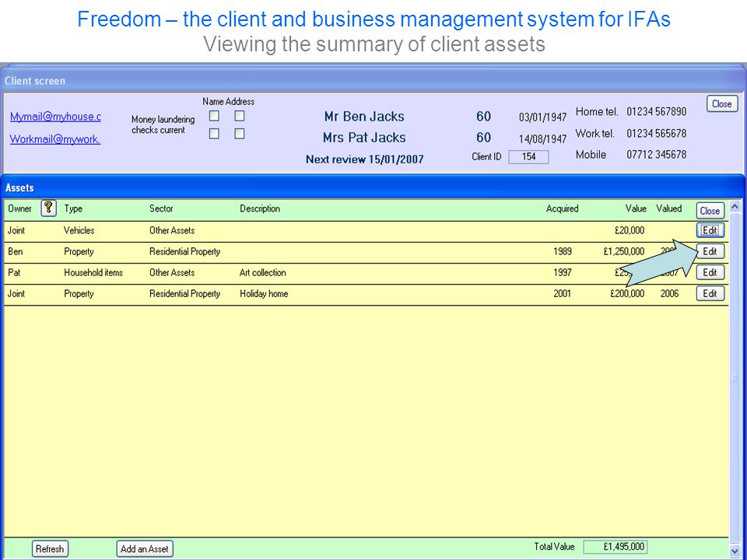
Task: Edit the Joint Vehicles asset
Action: pyautogui.click(x=710, y=230)
